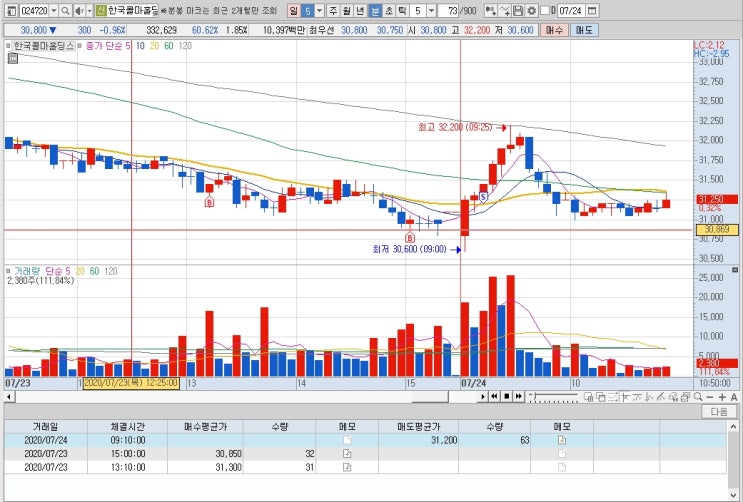The width and height of the screenshot is (743, 502).
Task: Open dropdown next to highlighted 5 button
Action: 319,10
